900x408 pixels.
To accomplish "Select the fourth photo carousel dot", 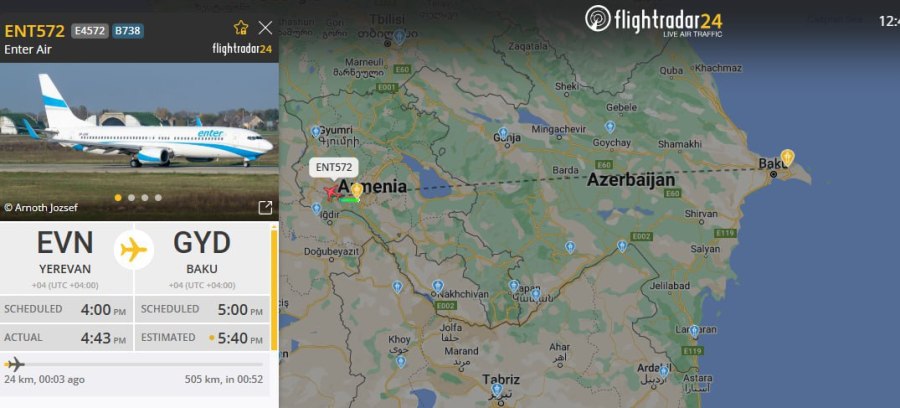I will 158,197.
